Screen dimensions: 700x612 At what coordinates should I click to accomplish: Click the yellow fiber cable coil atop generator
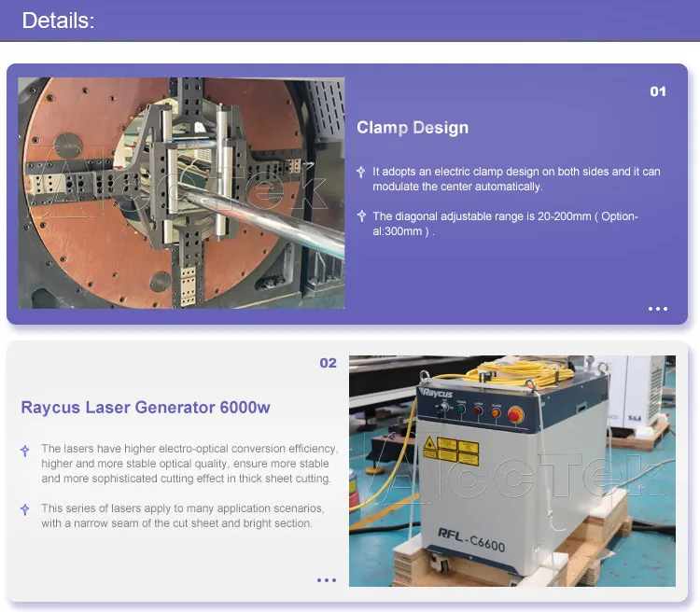[520, 373]
